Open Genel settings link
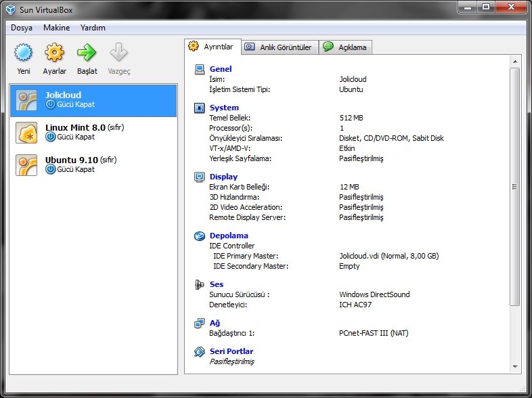The height and width of the screenshot is (398, 532). [221, 69]
